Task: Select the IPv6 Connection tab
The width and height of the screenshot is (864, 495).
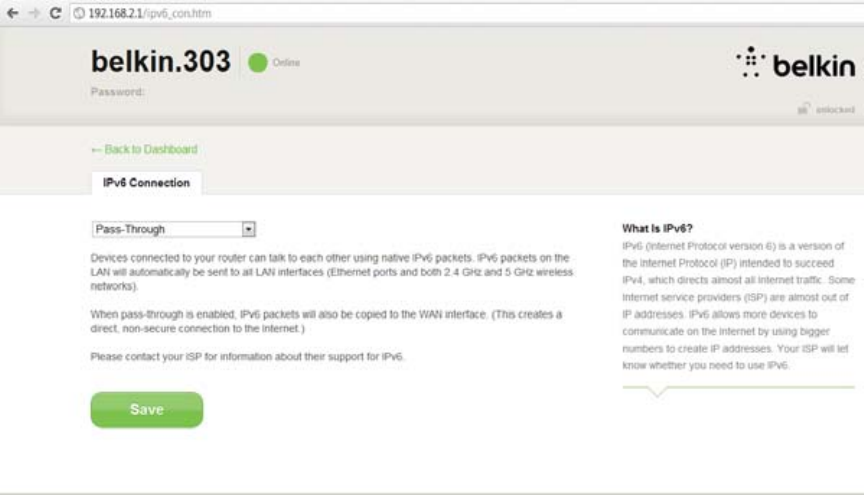Action: [147, 183]
